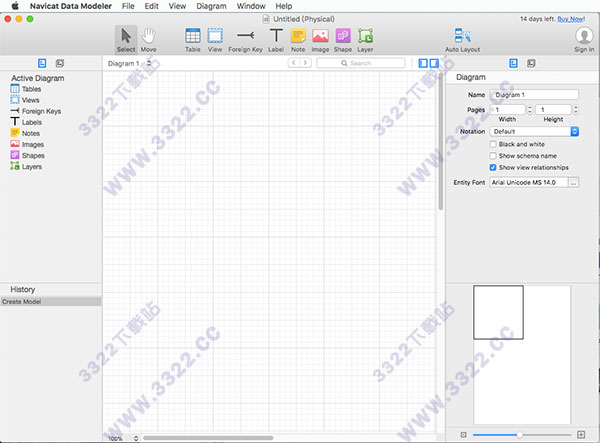Open the Help menu
This screenshot has height=443, width=600.
pos(284,6)
